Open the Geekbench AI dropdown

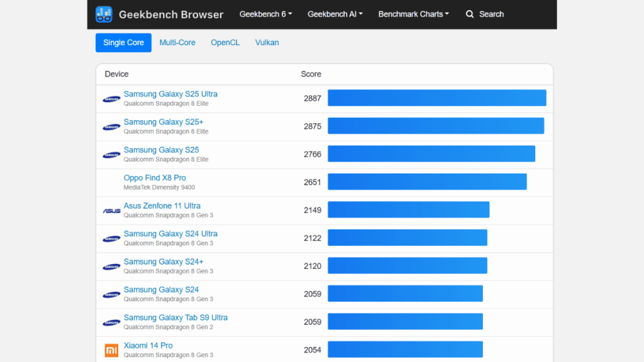point(335,14)
